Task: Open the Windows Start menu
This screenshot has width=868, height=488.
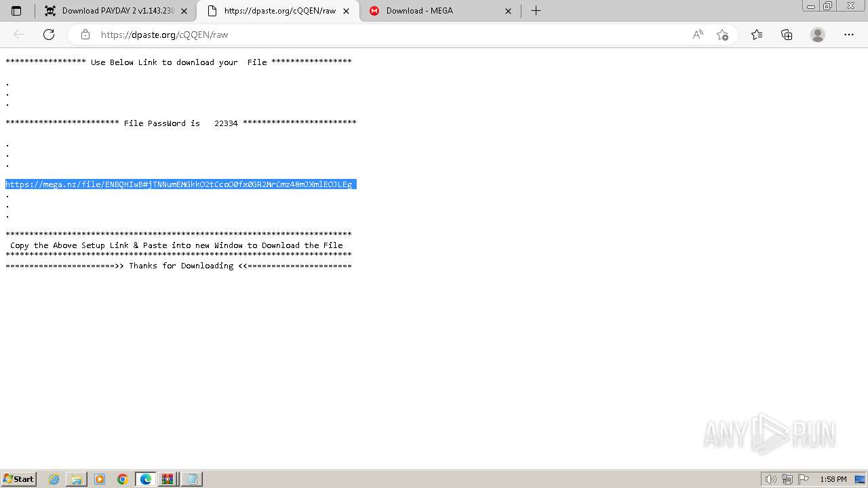Action: coord(19,479)
